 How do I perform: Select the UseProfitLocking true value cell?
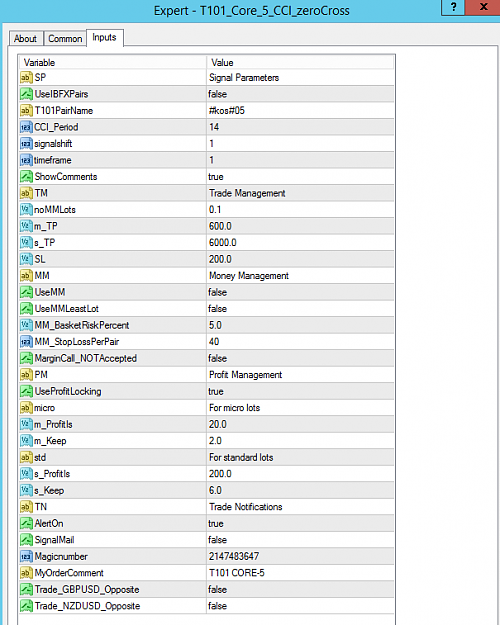[300, 391]
